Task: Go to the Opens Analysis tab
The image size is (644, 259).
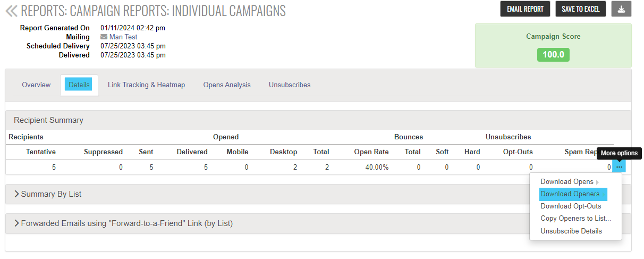Action: pos(227,85)
